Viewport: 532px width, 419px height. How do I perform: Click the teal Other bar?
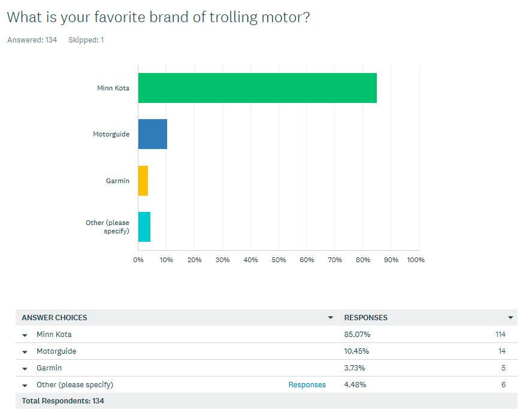(x=144, y=227)
